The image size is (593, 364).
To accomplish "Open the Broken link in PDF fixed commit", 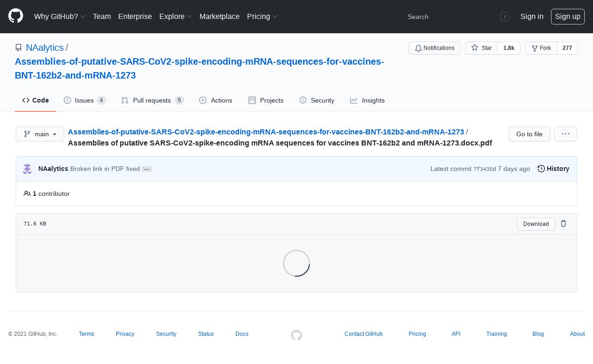I will [105, 169].
